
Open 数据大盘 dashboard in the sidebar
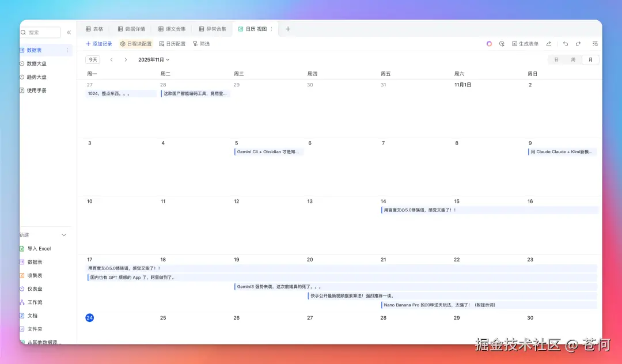point(36,63)
